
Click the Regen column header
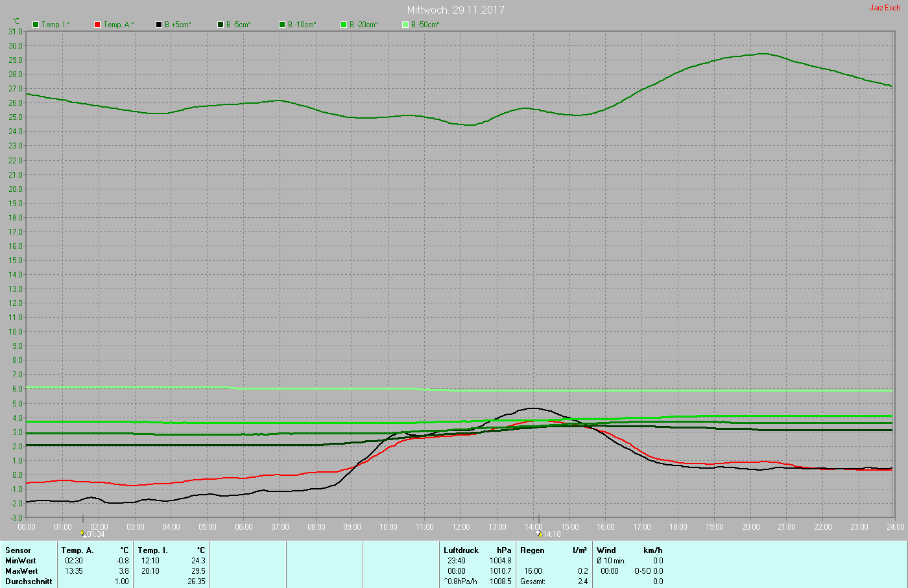[532, 550]
